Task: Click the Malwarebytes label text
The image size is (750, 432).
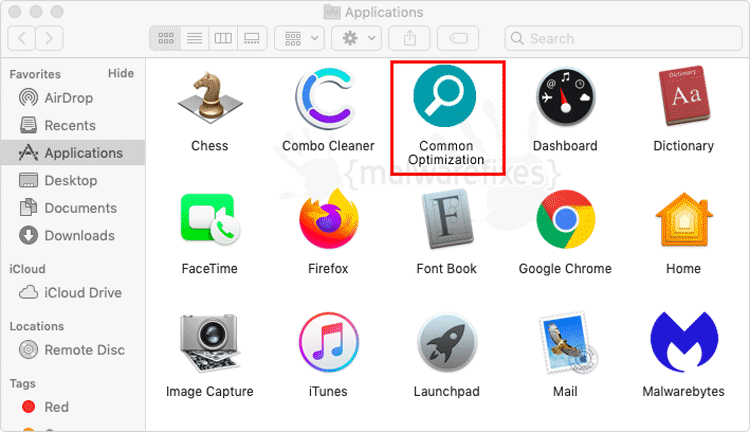Action: [x=684, y=391]
